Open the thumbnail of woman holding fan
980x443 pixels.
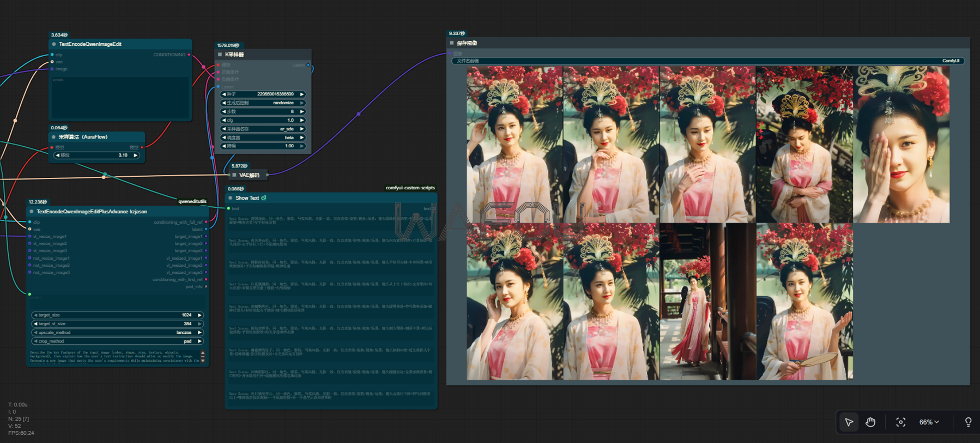coord(804,301)
